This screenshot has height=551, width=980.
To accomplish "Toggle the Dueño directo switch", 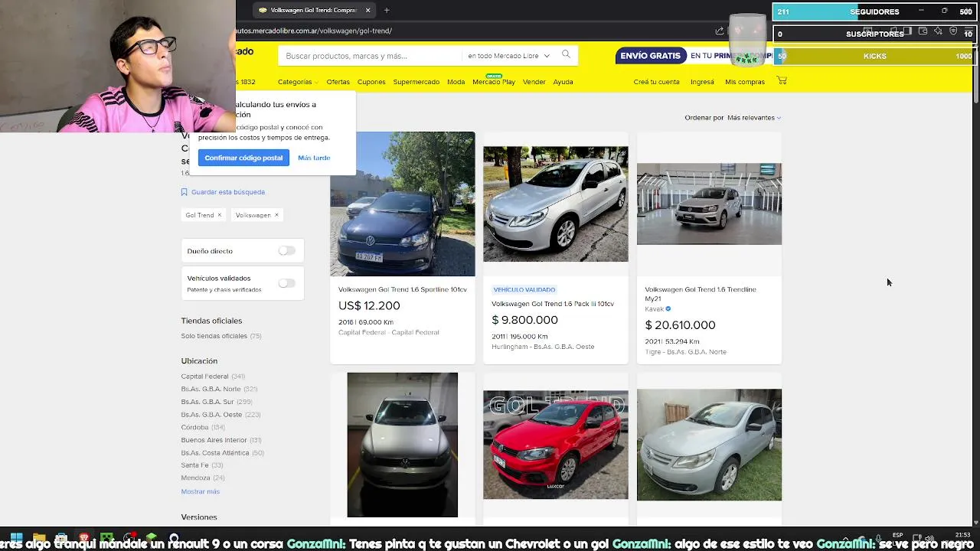I will click(286, 250).
